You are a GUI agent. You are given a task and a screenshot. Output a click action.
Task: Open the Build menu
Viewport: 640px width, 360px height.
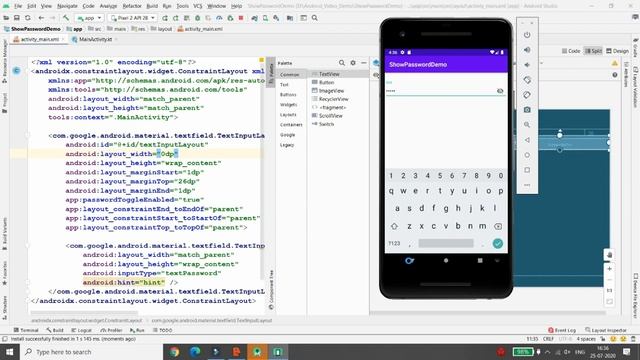click(x=152, y=6)
